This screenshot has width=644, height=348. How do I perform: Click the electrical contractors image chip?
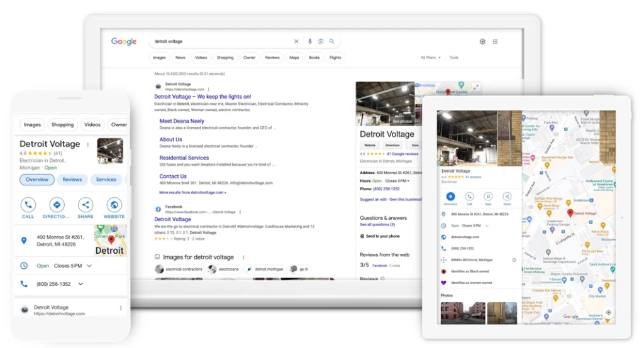coord(179,269)
